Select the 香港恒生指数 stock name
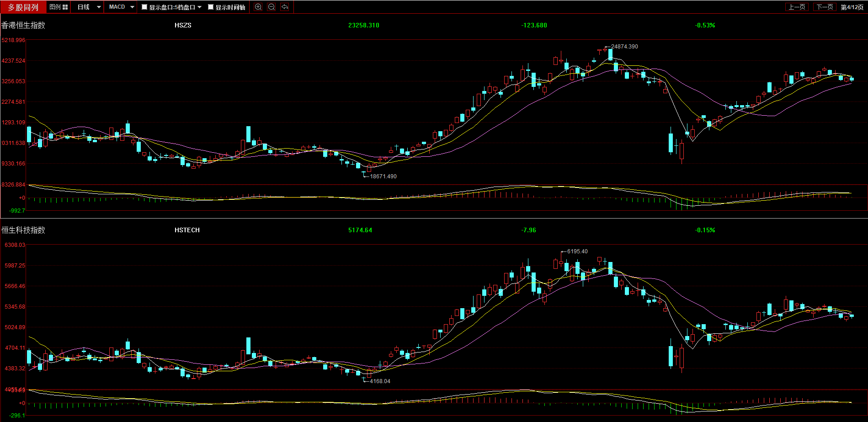868x422 pixels. [x=23, y=25]
